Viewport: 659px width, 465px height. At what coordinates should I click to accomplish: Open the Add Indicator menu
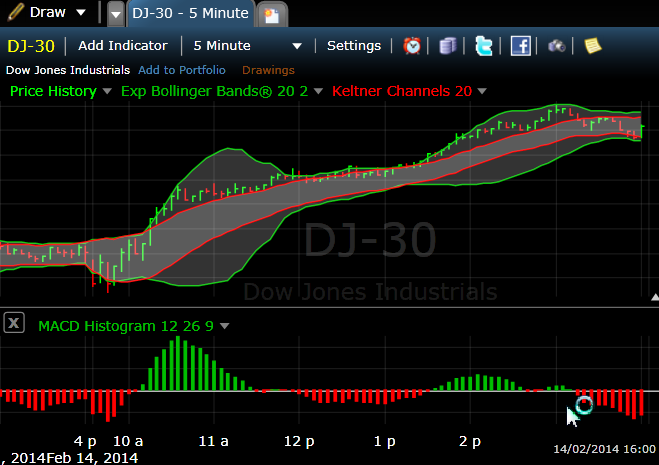[x=123, y=45]
